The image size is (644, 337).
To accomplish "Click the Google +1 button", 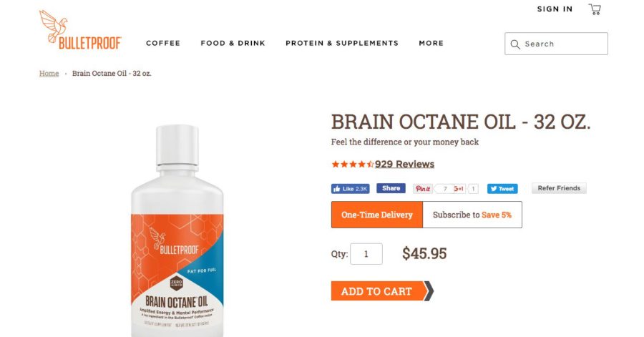I will (x=459, y=189).
